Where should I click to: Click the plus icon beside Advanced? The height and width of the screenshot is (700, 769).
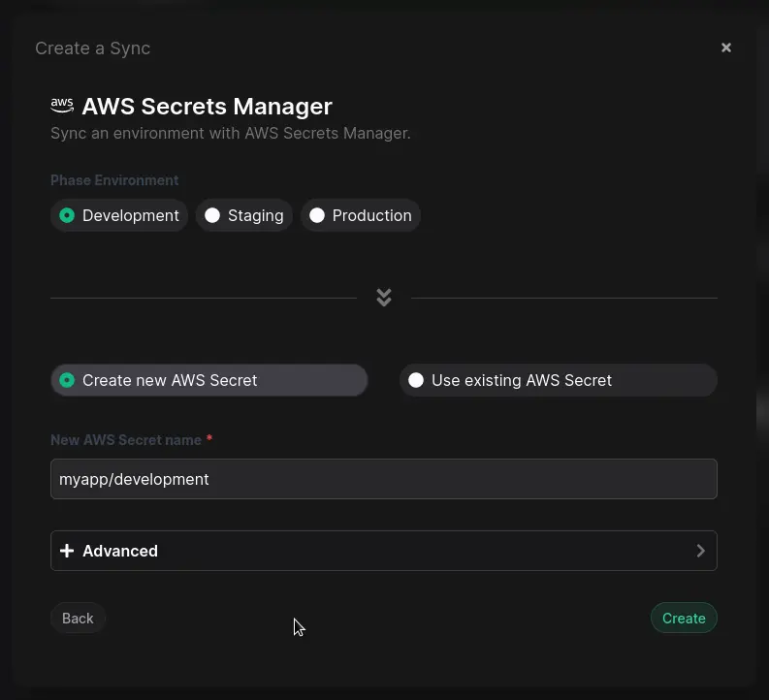pyautogui.click(x=67, y=551)
